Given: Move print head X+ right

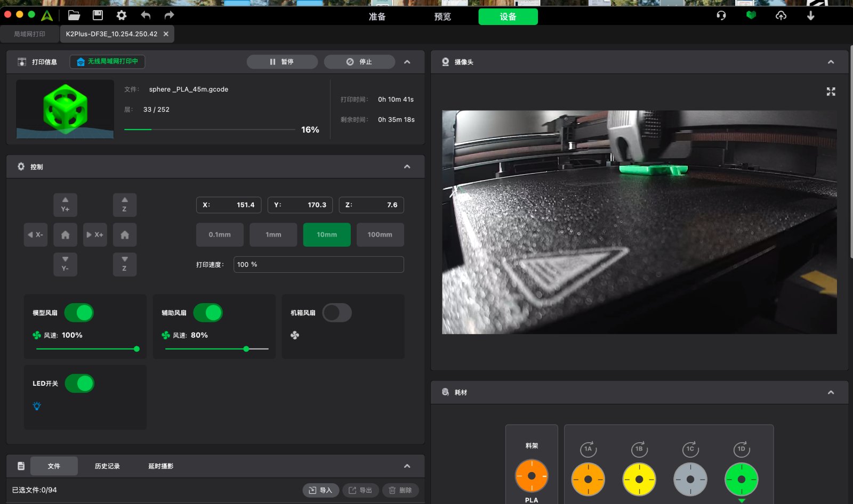Looking at the screenshot, I should pos(95,234).
